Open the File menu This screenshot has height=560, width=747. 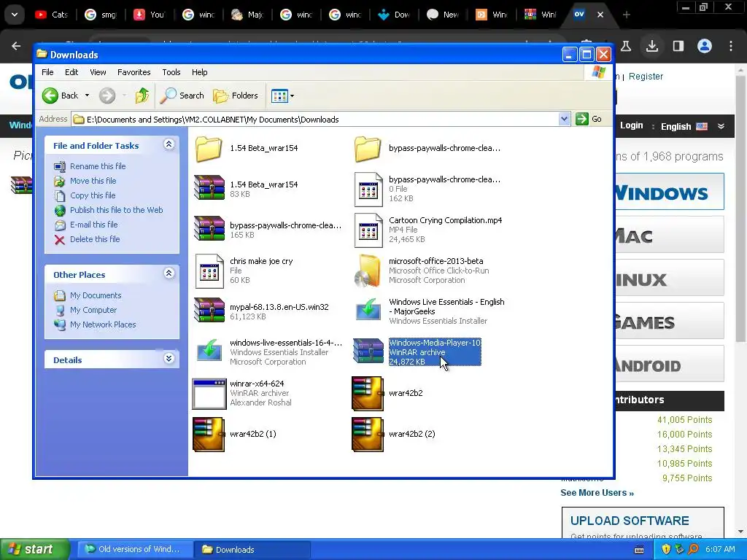coord(47,72)
